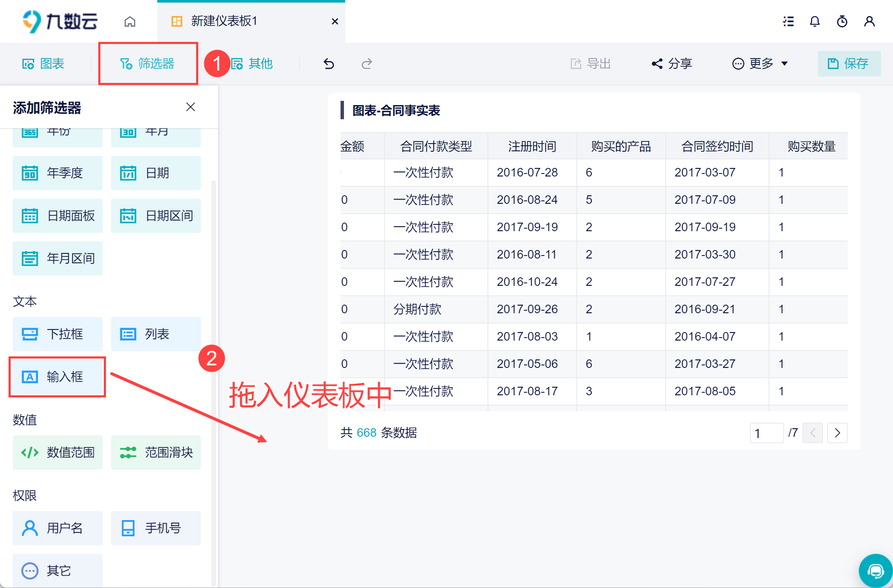Open the user account icon
The height and width of the screenshot is (588, 893).
point(869,21)
